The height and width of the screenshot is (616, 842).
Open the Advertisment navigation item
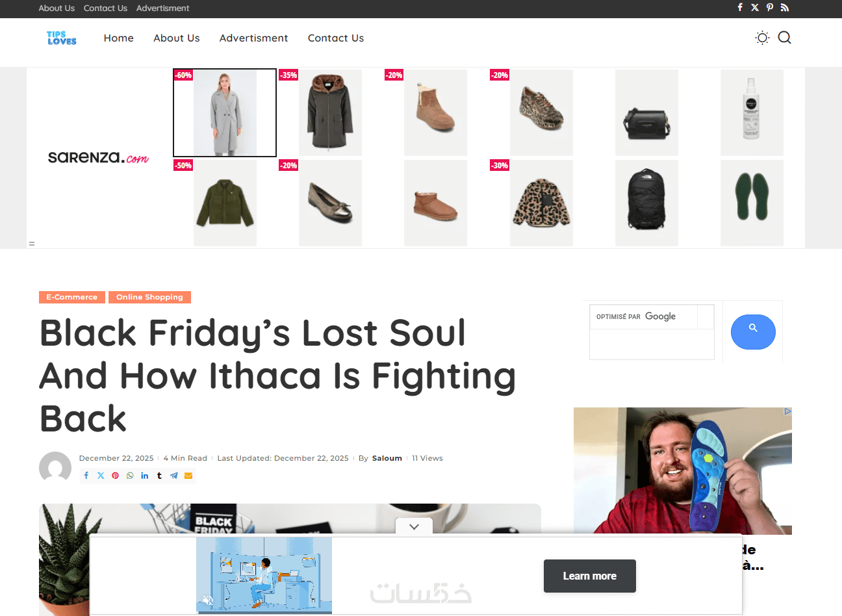[x=253, y=38]
